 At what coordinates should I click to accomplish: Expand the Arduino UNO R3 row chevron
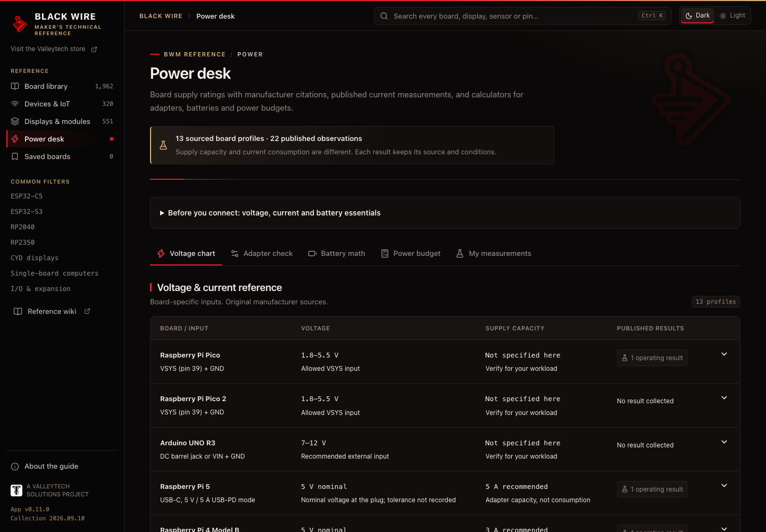pos(724,442)
